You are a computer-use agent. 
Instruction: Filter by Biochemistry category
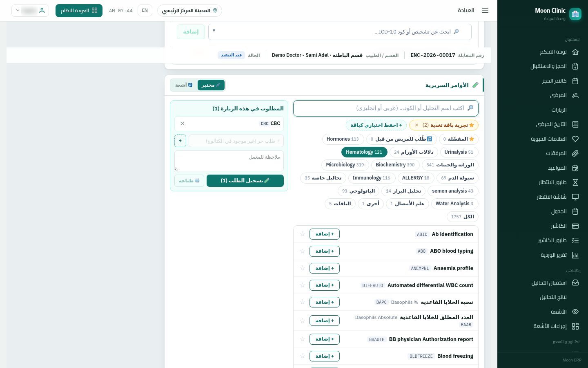pos(395,165)
